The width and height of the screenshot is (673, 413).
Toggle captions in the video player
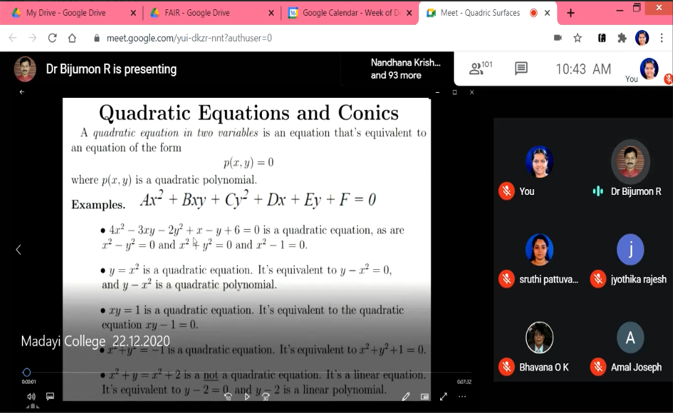coord(50,396)
